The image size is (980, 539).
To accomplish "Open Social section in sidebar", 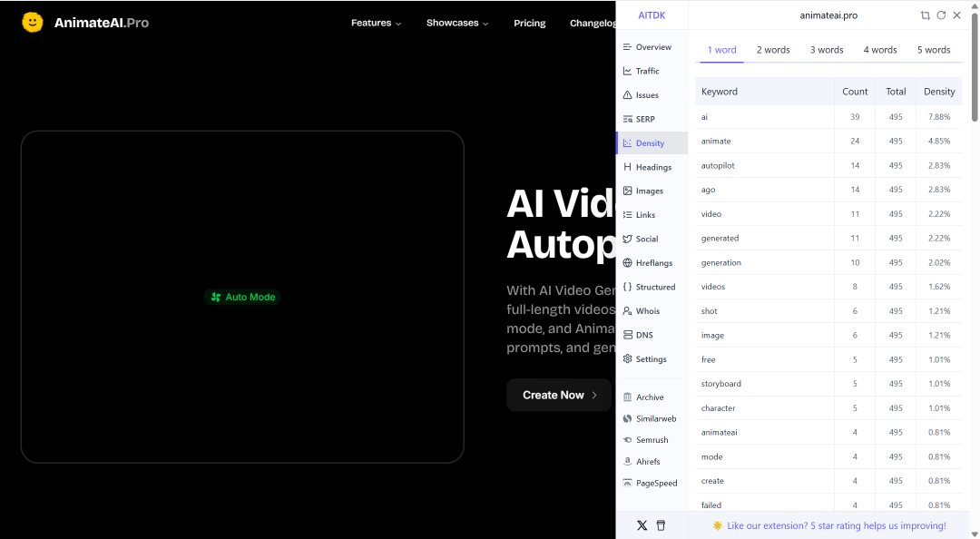I will click(x=652, y=239).
